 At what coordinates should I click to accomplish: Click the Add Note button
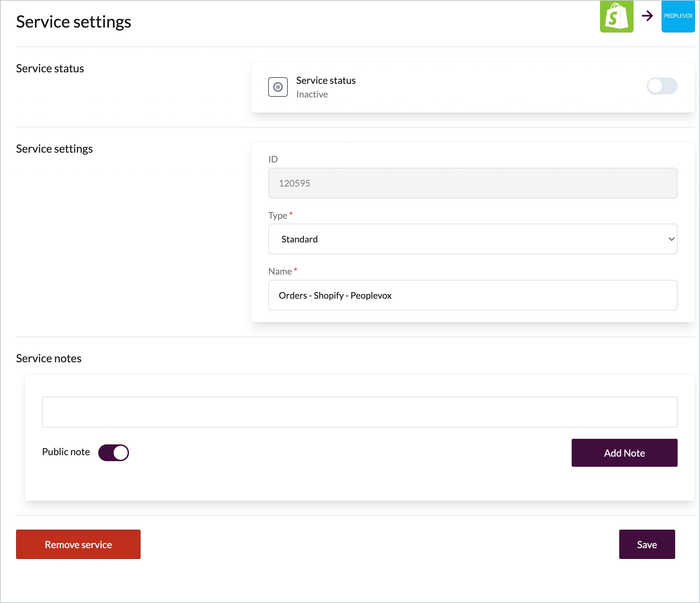624,453
